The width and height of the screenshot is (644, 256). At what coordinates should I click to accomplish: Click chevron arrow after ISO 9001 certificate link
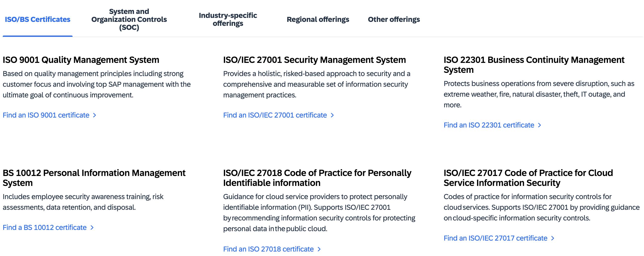[94, 115]
